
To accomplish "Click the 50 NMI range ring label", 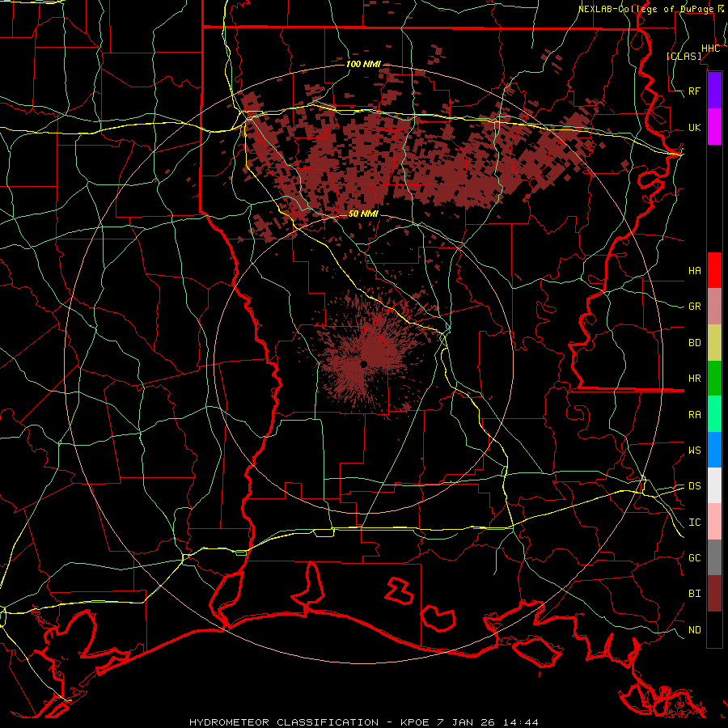I will click(x=363, y=214).
